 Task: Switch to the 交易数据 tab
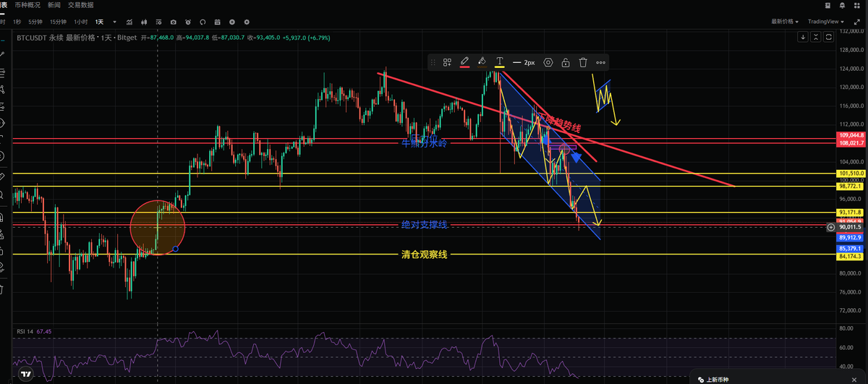[x=81, y=5]
